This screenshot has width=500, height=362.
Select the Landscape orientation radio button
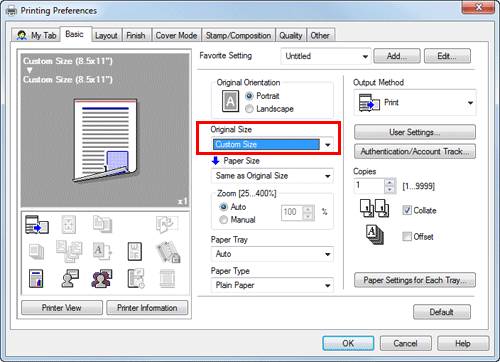(249, 109)
